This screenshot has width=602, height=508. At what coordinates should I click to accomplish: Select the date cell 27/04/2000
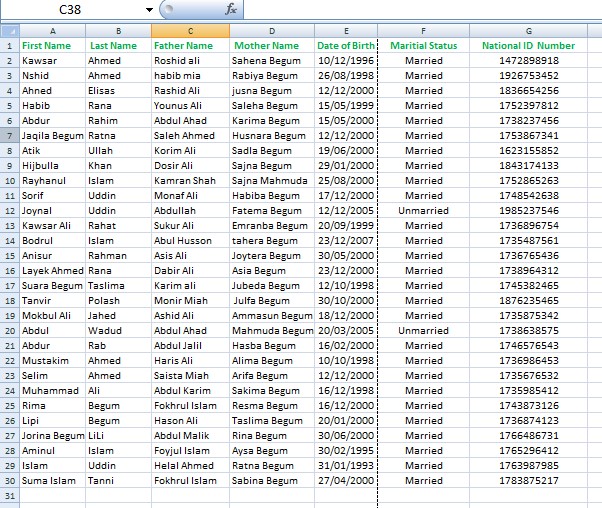coord(346,481)
